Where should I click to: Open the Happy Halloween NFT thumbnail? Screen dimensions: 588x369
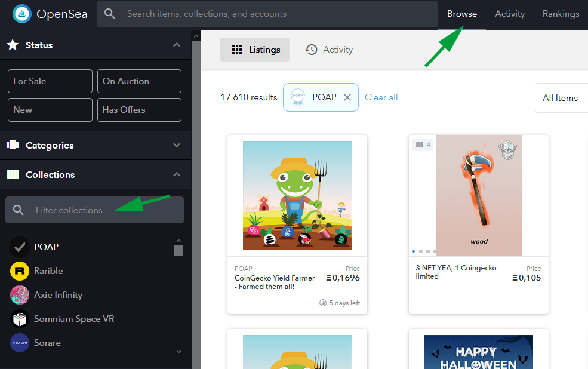click(x=478, y=352)
